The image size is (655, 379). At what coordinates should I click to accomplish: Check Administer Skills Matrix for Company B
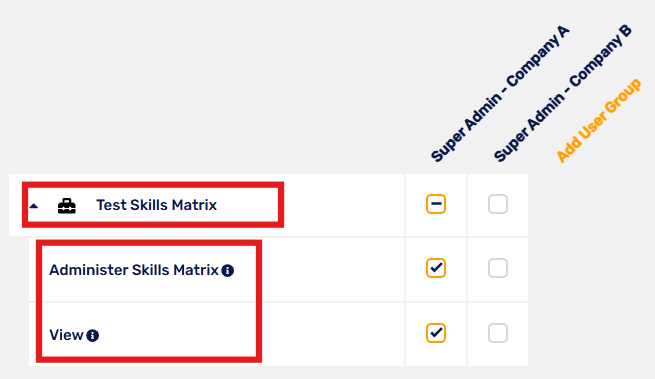(498, 268)
